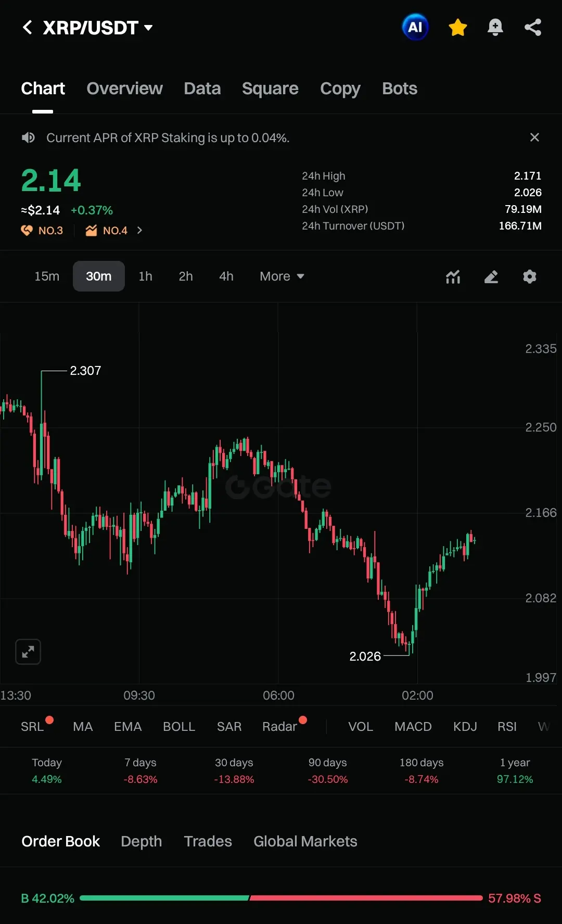Screen dimensions: 562x924
Task: Open the AI assistant icon
Action: 415,27
